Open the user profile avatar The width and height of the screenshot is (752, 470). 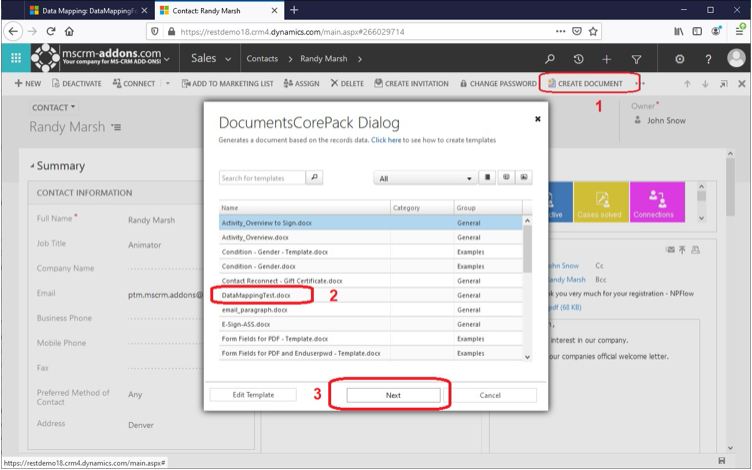(736, 59)
